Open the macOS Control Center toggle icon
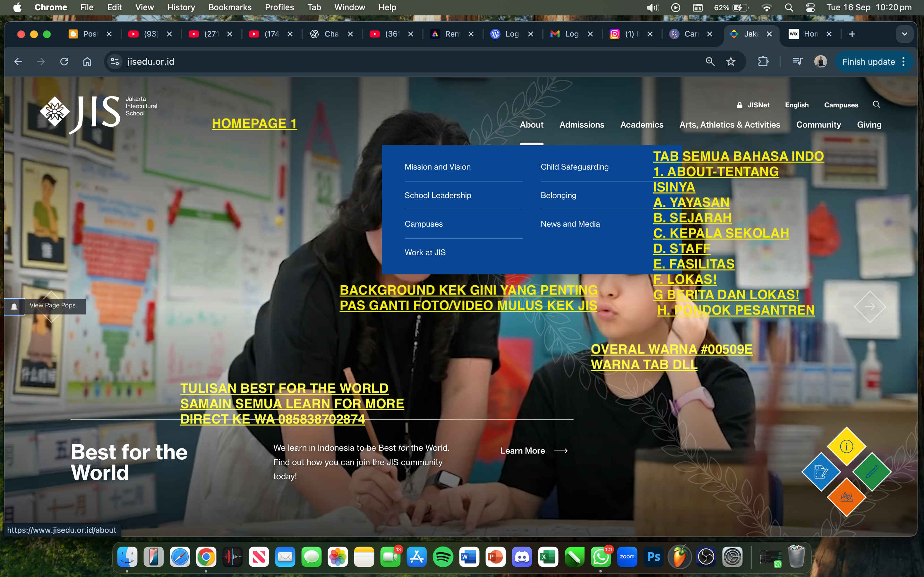This screenshot has height=577, width=924. coord(810,8)
